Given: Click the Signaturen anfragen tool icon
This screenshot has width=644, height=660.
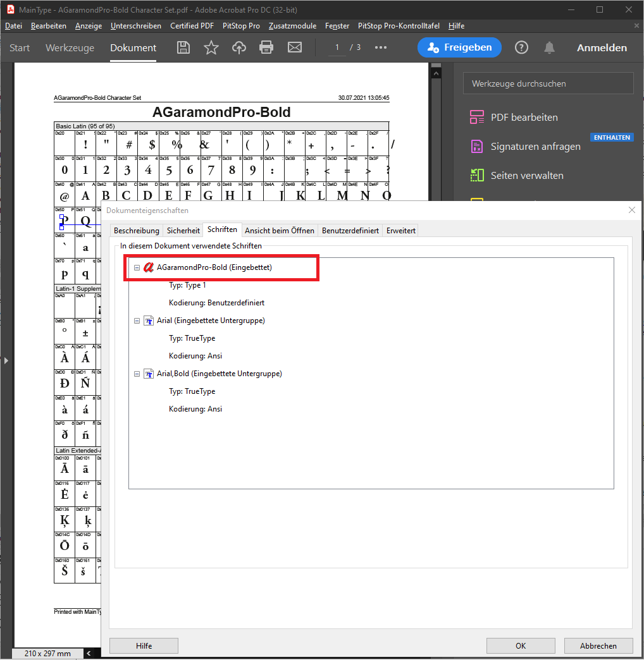Looking at the screenshot, I should [477, 147].
